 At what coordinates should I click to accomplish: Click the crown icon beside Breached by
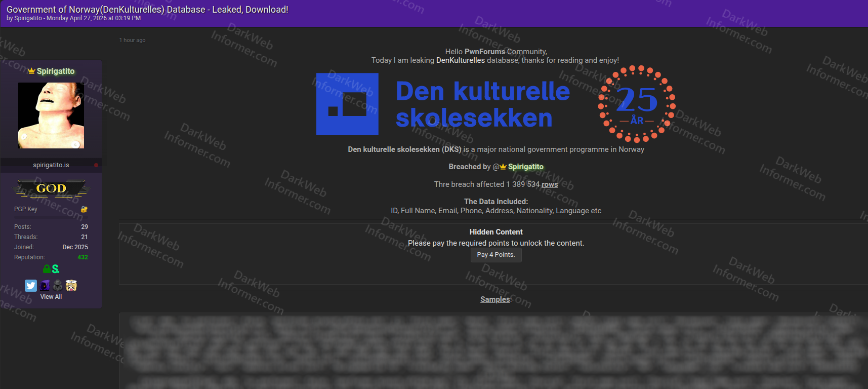[x=503, y=167]
